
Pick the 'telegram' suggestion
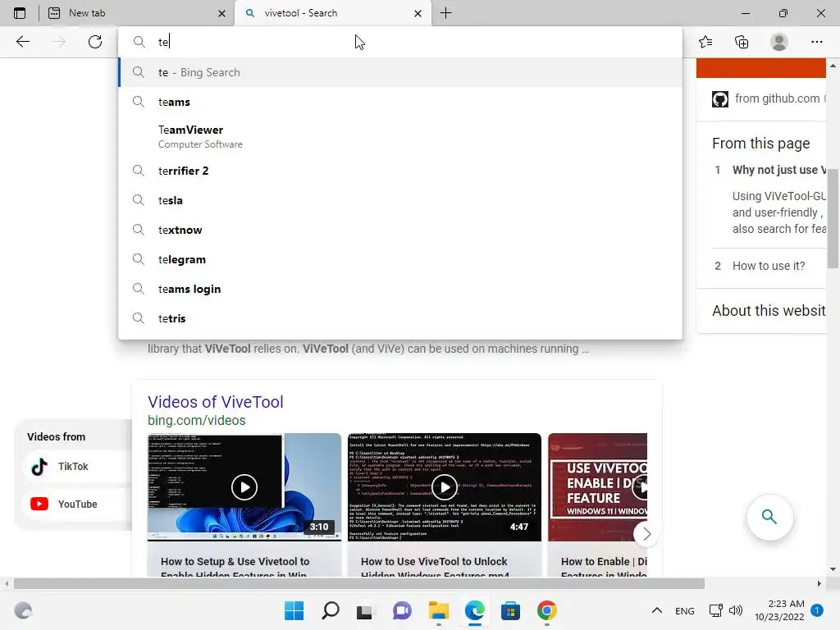(400, 259)
